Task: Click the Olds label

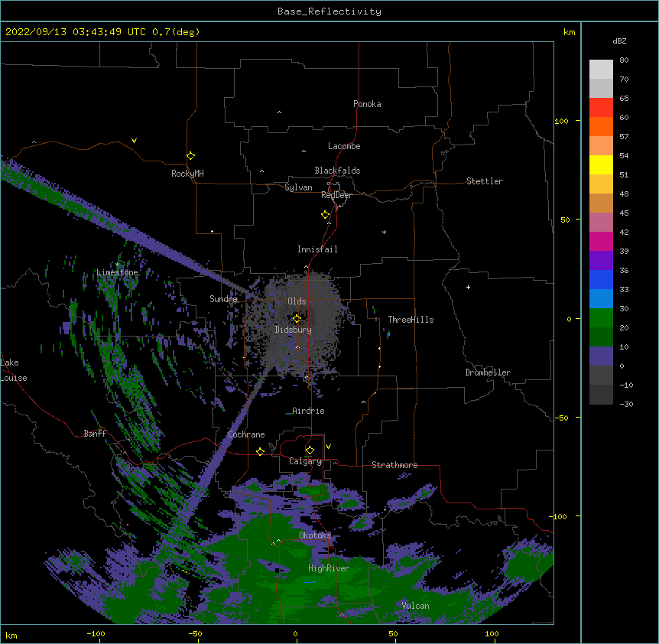Action: click(x=297, y=301)
